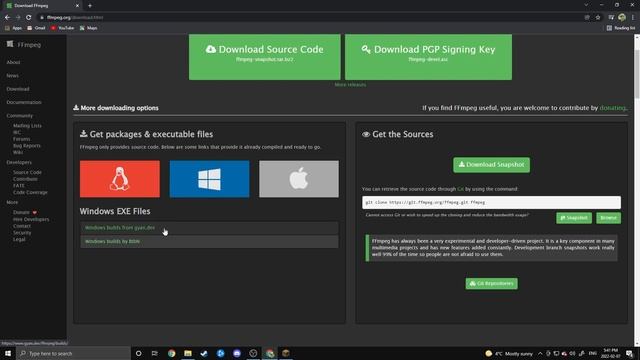This screenshot has height=360, width=640.
Task: Open Forums in sidebar
Action: (21, 139)
